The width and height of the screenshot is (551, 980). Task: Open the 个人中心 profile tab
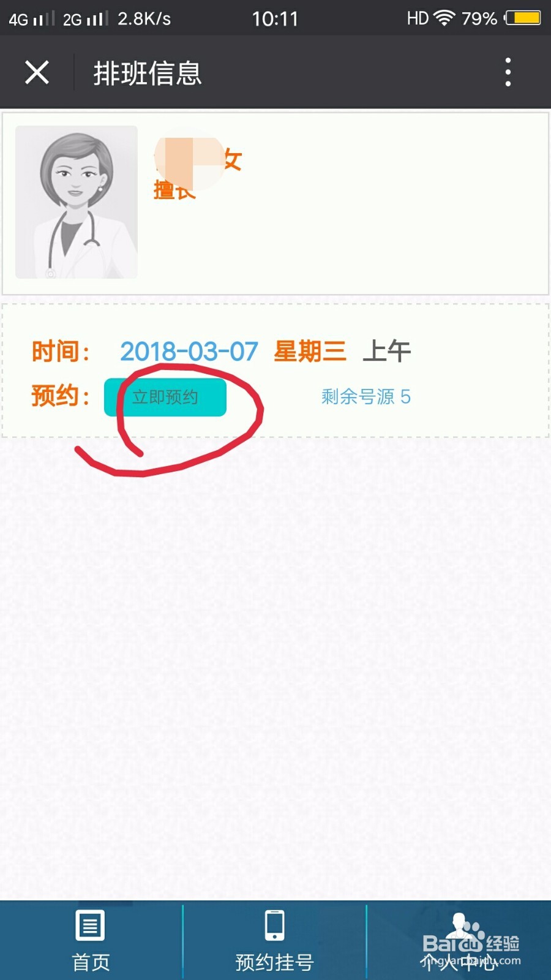click(459, 940)
